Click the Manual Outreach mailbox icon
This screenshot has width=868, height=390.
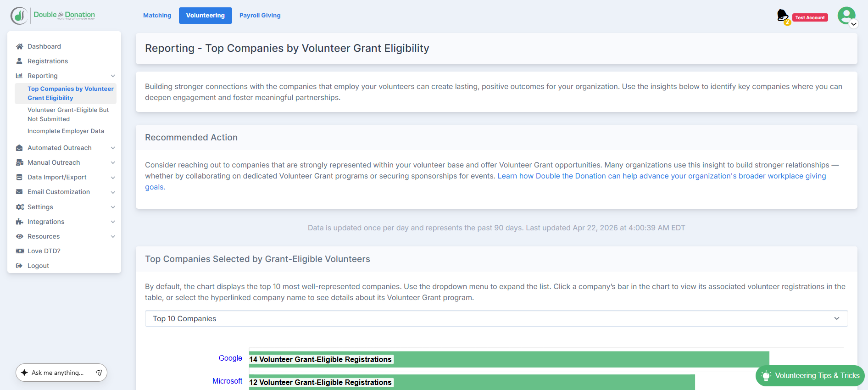[x=19, y=162]
